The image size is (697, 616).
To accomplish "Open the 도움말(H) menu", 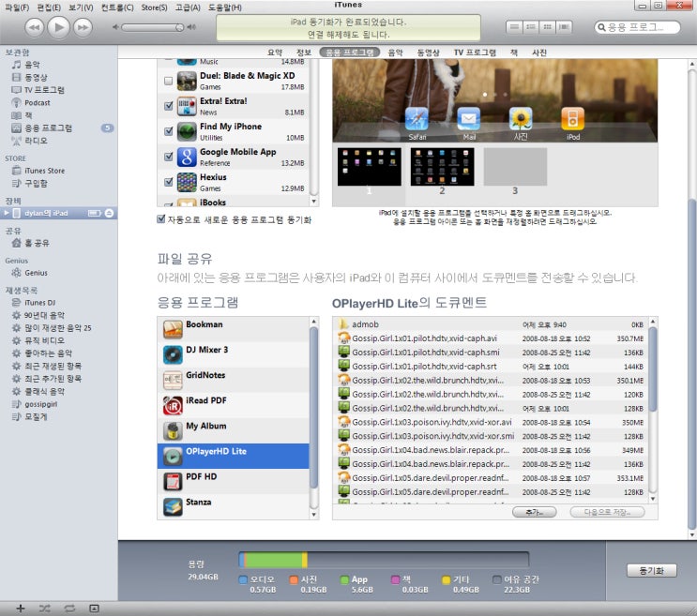I will (x=225, y=8).
